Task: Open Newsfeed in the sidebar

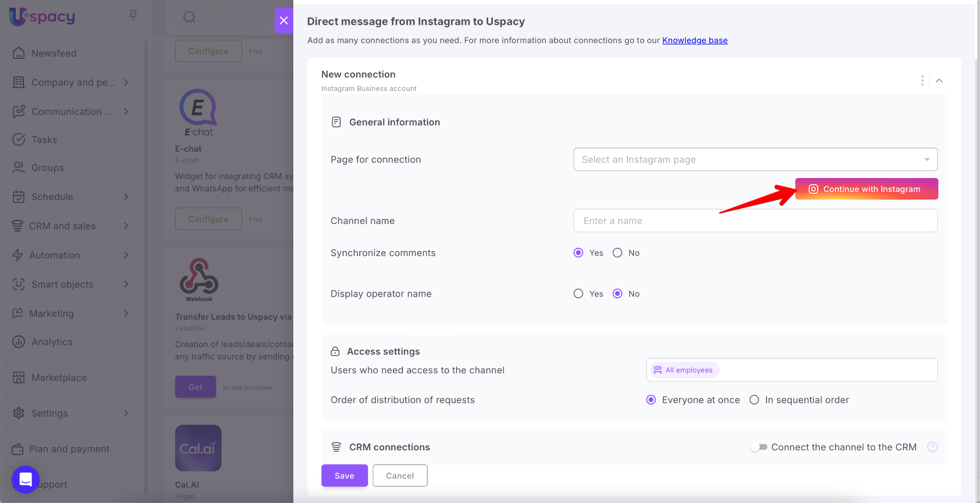Action: point(54,53)
